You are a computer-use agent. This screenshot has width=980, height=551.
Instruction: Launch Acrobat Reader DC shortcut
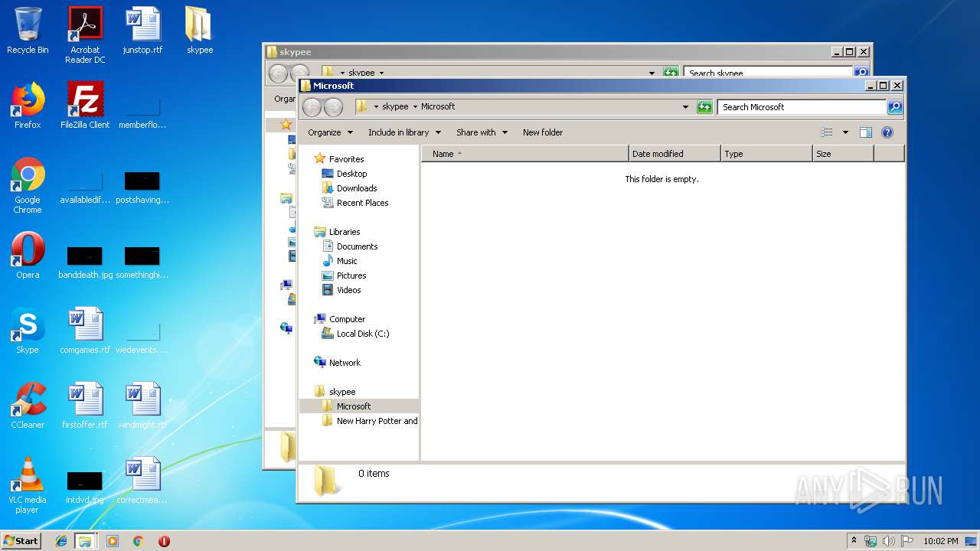[x=85, y=34]
